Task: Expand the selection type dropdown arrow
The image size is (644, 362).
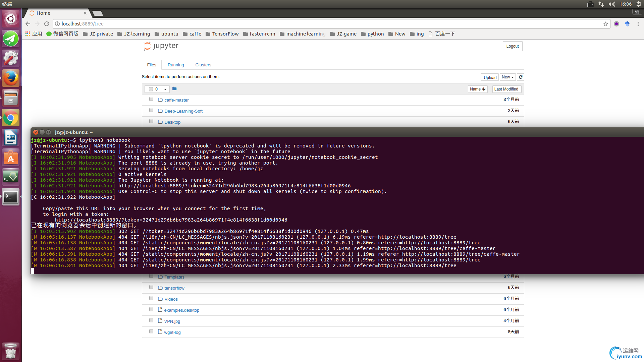Action: click(x=165, y=89)
